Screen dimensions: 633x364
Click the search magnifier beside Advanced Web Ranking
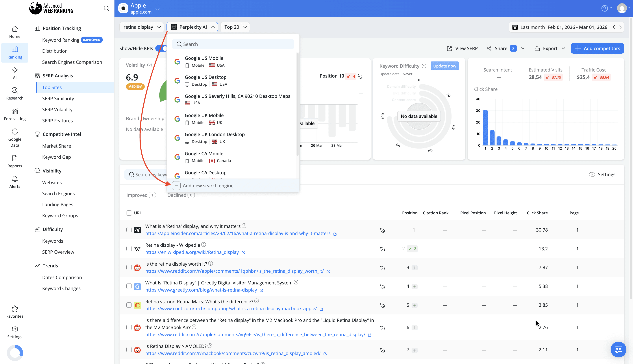106,8
